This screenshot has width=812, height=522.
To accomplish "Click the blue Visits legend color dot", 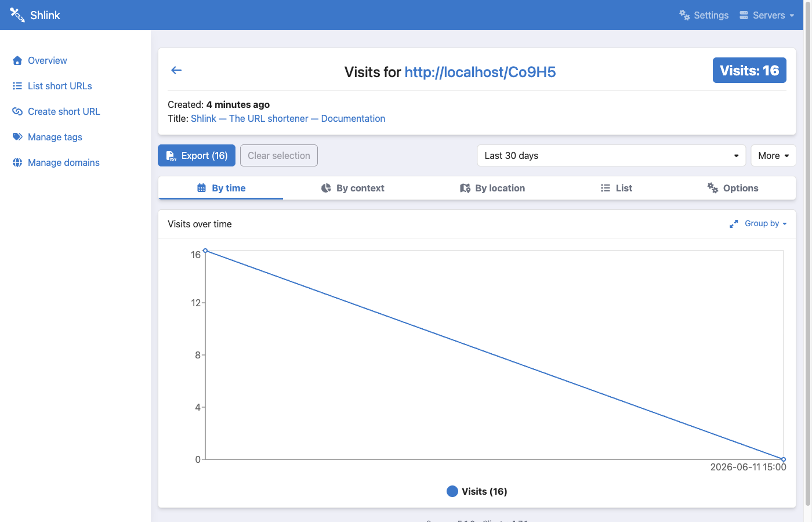I will pyautogui.click(x=452, y=491).
